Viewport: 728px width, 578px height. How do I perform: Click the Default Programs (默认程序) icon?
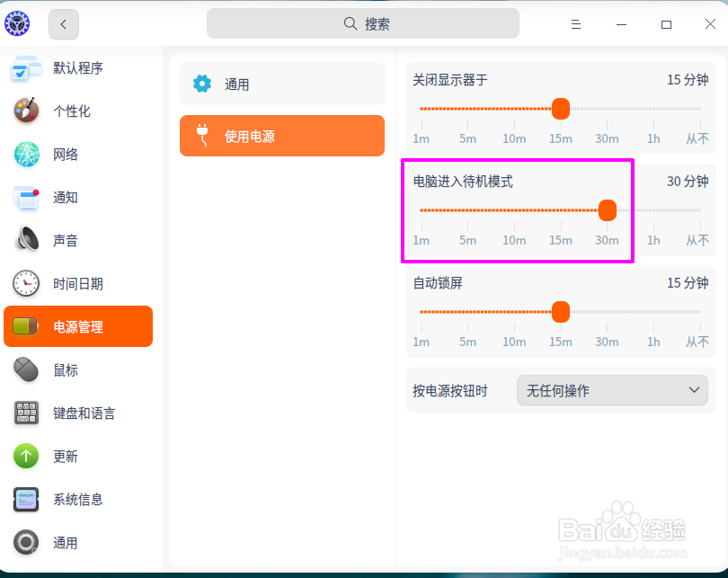pos(26,68)
